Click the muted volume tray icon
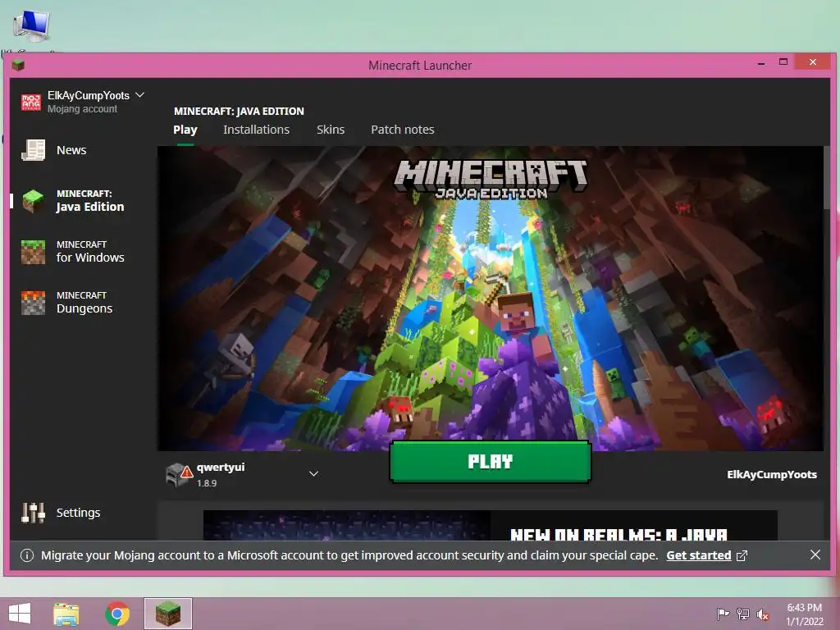The width and height of the screenshot is (840, 630). click(763, 614)
